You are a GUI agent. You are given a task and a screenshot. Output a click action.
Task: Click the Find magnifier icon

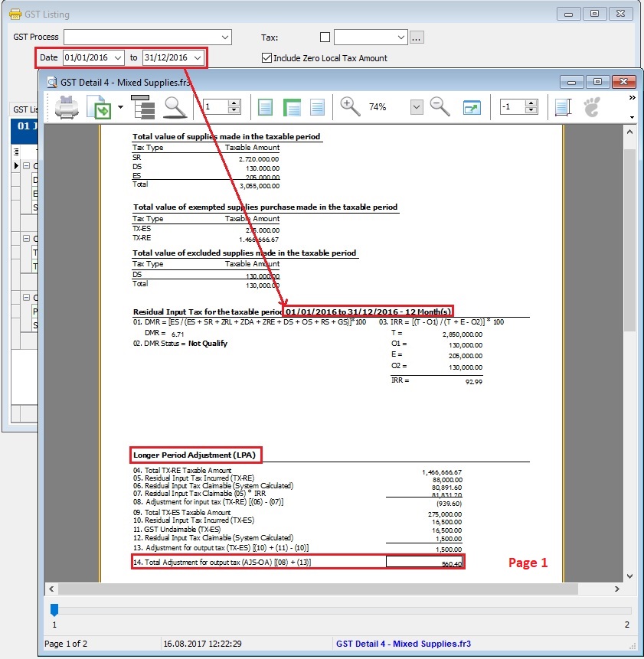tap(176, 107)
